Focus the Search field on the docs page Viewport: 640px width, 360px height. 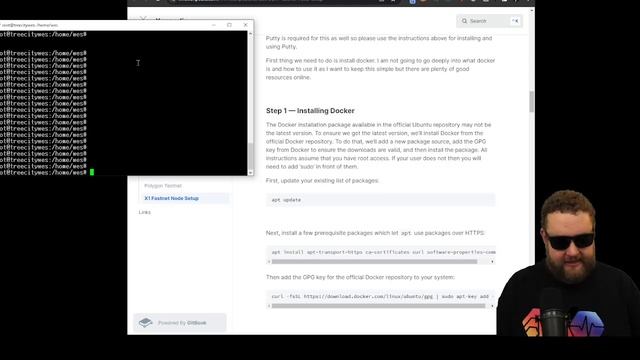pyautogui.click(x=489, y=21)
